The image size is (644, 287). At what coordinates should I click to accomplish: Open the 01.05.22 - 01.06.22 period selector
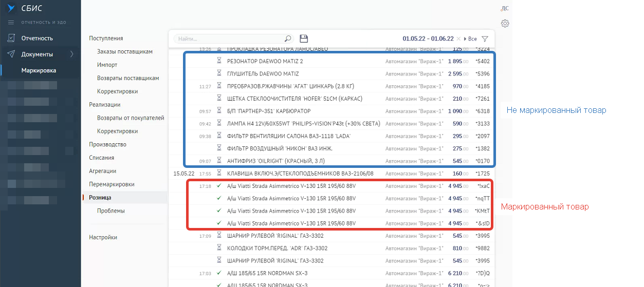428,39
